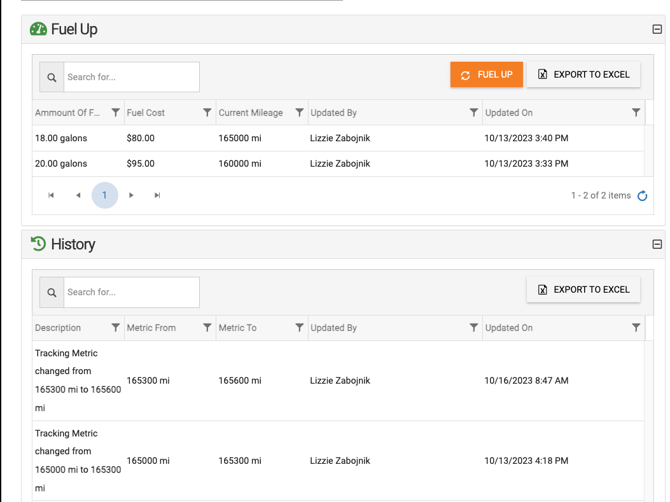The image size is (670, 502).
Task: Go to page 1 in pager
Action: click(104, 196)
